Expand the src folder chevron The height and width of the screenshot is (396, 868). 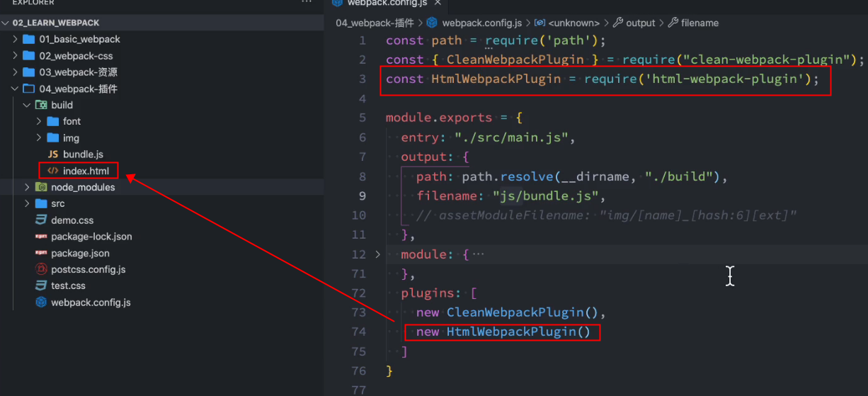coord(28,203)
